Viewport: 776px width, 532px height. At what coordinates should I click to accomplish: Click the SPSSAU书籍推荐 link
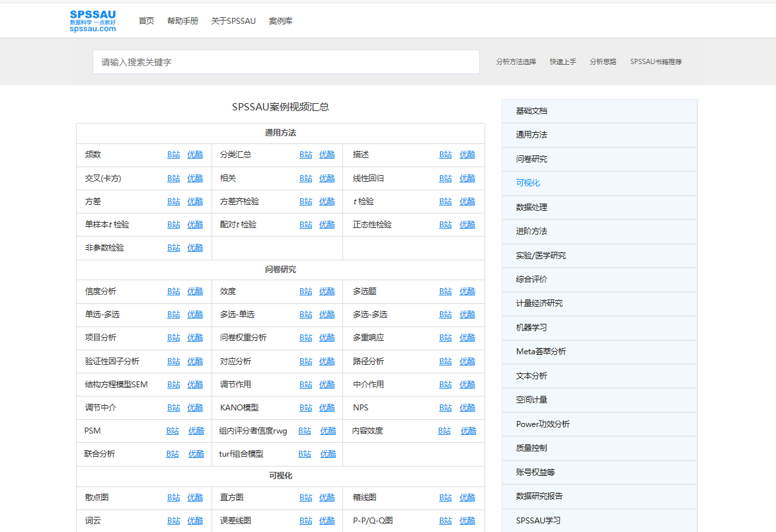coord(656,62)
